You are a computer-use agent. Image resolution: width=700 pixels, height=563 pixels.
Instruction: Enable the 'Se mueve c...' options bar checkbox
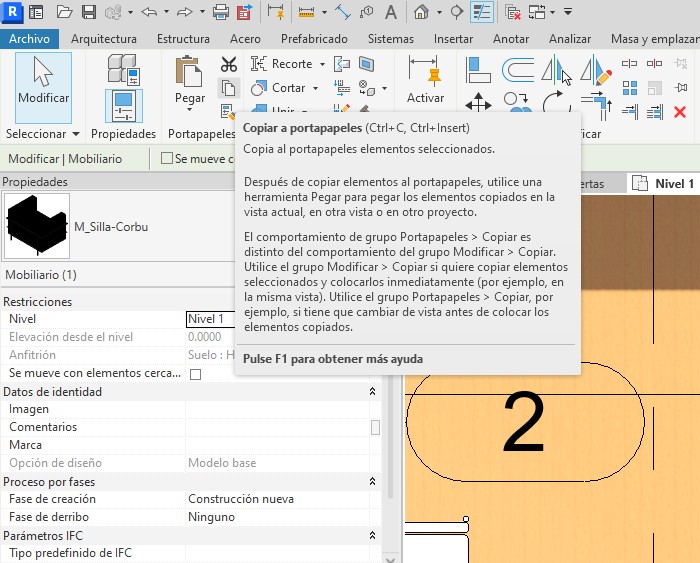(167, 159)
